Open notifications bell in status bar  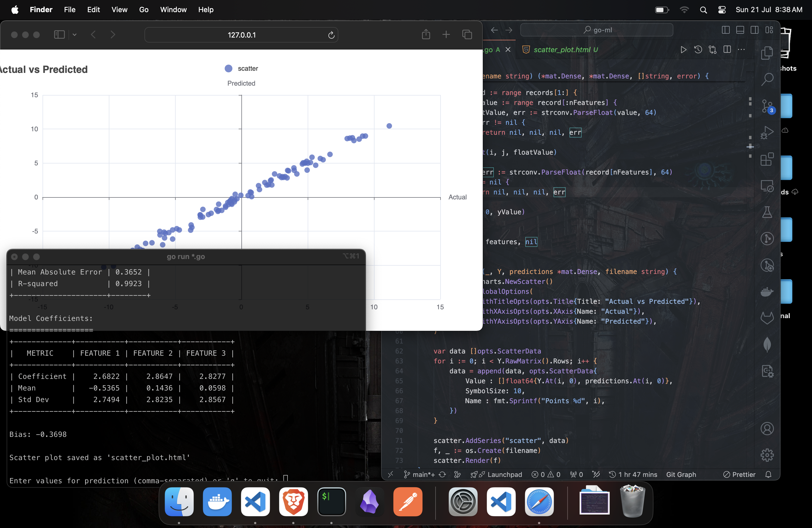point(768,474)
